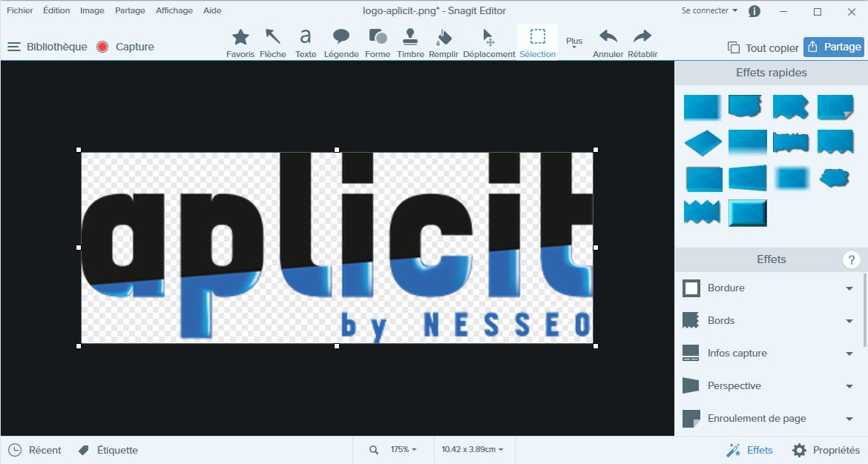Screen dimensions: 868x464
Task: Expand the Bords effect options arrow
Action: 849,321
